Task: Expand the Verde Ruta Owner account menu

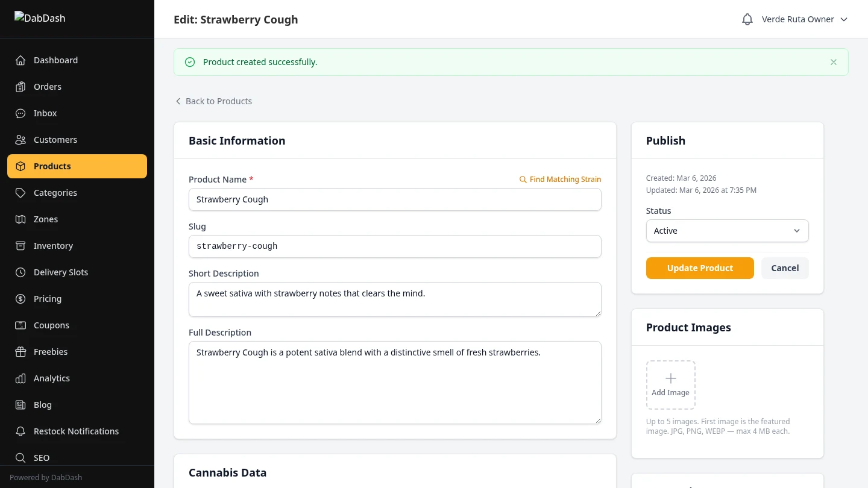Action: coord(804,19)
